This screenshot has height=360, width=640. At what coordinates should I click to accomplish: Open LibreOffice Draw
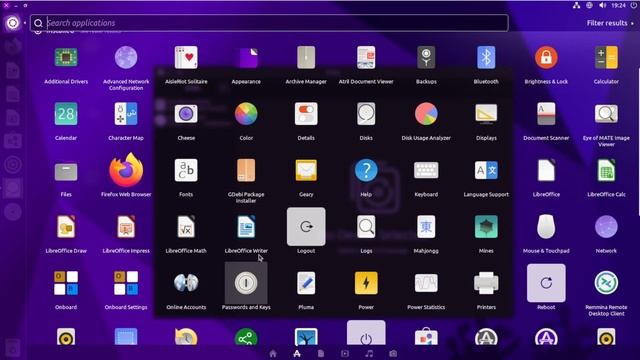point(66,227)
